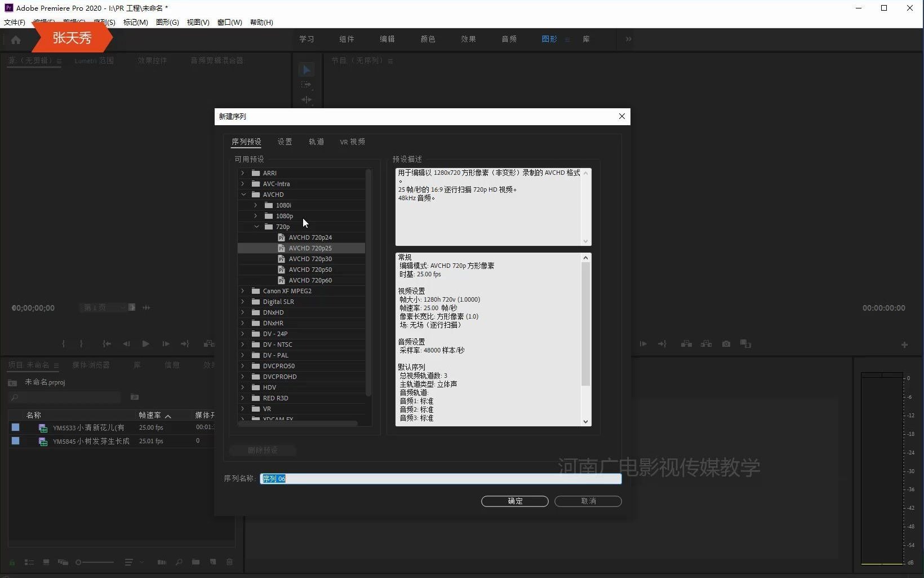Click the Lift button in program monitor
The image size is (924, 578).
coord(686,344)
